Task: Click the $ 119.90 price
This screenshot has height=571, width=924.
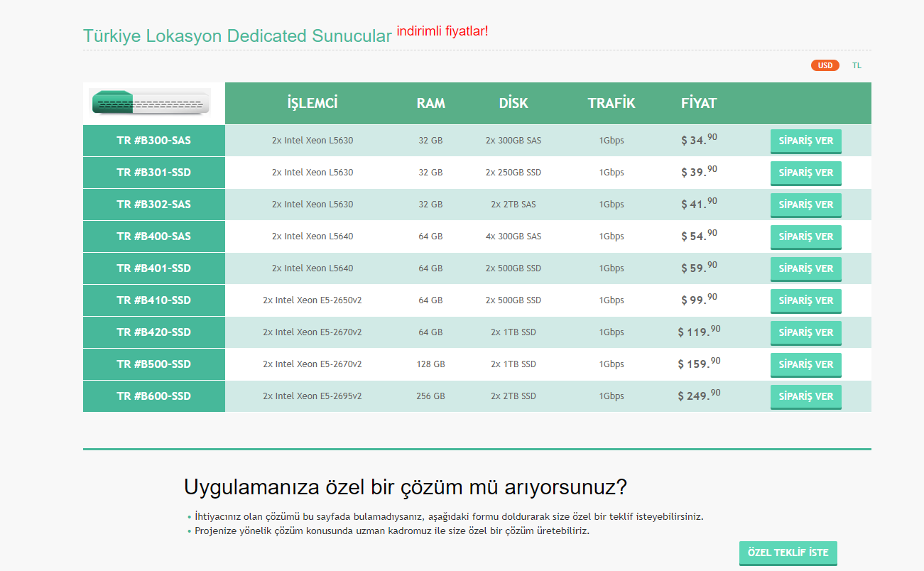Action: pyautogui.click(x=699, y=331)
